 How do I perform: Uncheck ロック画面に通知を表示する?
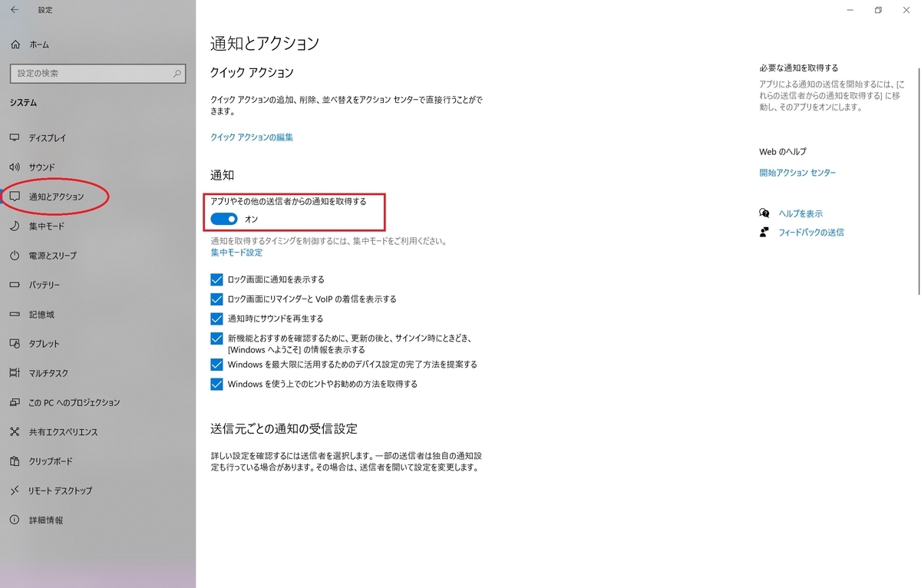(x=216, y=279)
